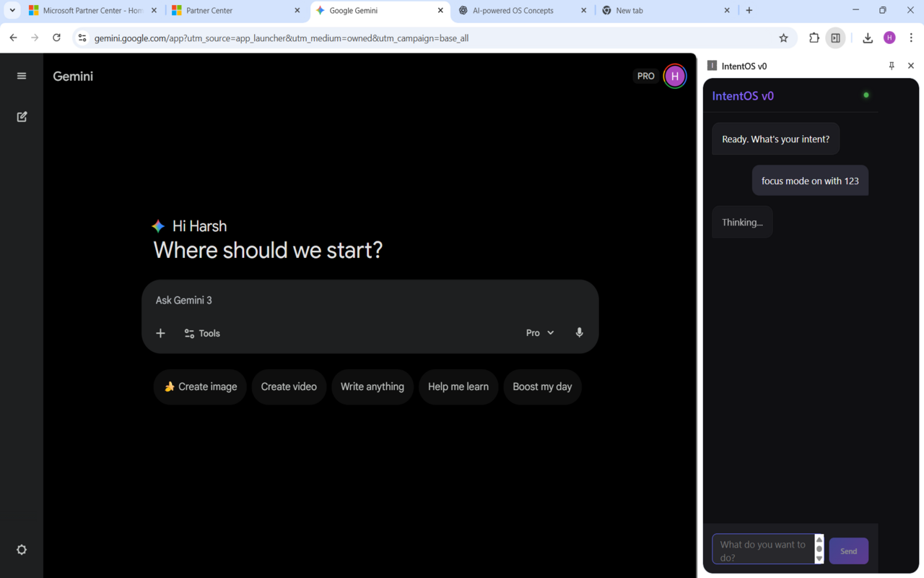Start new chat with compose icon

click(22, 116)
